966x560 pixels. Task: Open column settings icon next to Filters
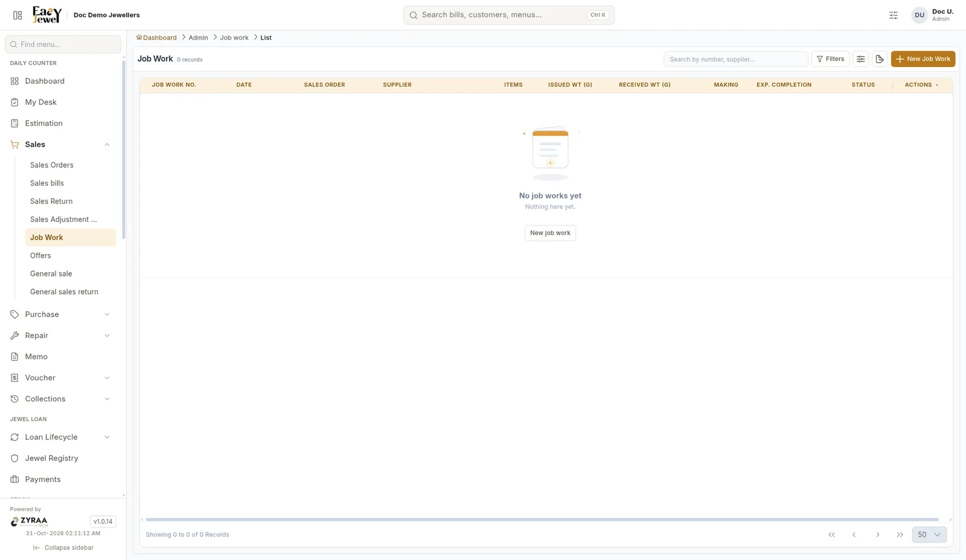click(x=860, y=59)
